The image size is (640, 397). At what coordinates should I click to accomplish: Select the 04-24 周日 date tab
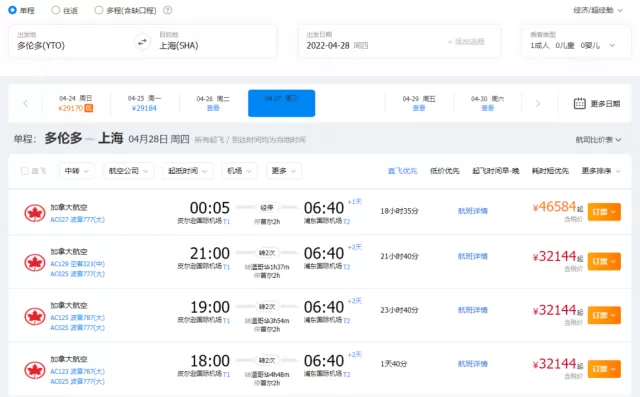click(x=76, y=103)
